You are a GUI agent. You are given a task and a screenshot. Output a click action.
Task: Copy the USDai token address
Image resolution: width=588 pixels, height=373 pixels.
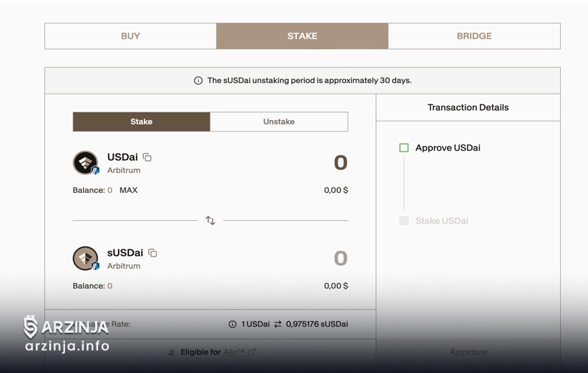coord(147,157)
